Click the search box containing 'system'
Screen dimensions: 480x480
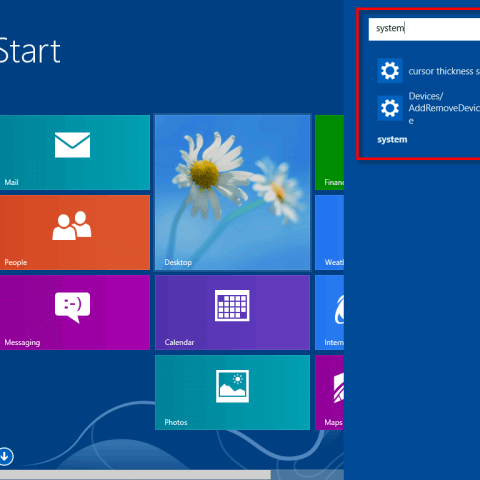(424, 29)
